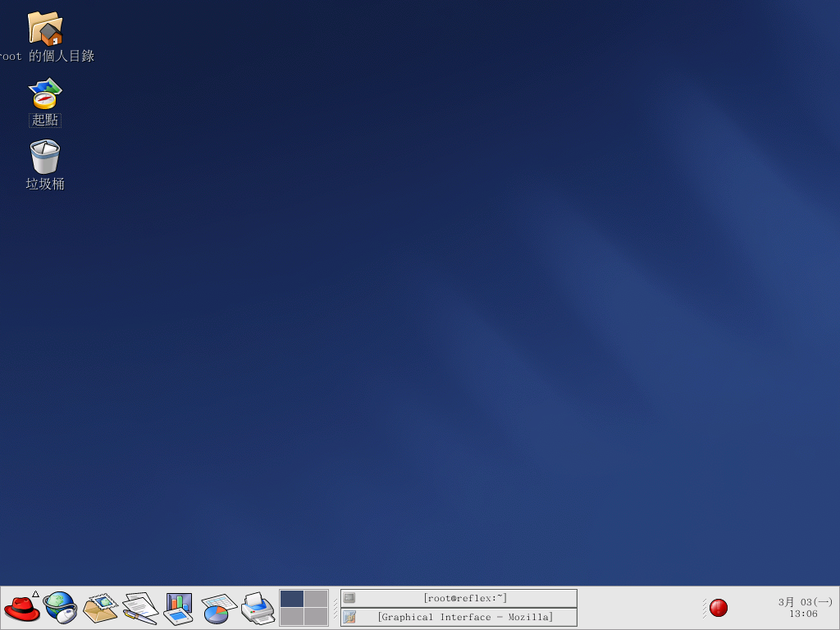Switch to the top-right workspace

tap(316, 599)
